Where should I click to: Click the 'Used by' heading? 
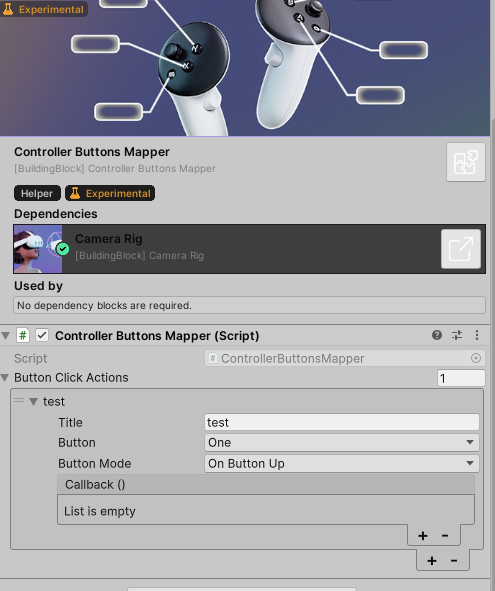tap(38, 286)
